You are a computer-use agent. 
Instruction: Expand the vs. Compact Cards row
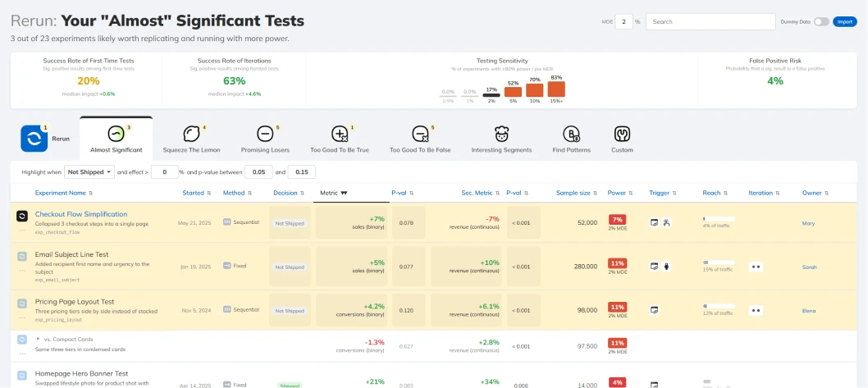coord(39,340)
